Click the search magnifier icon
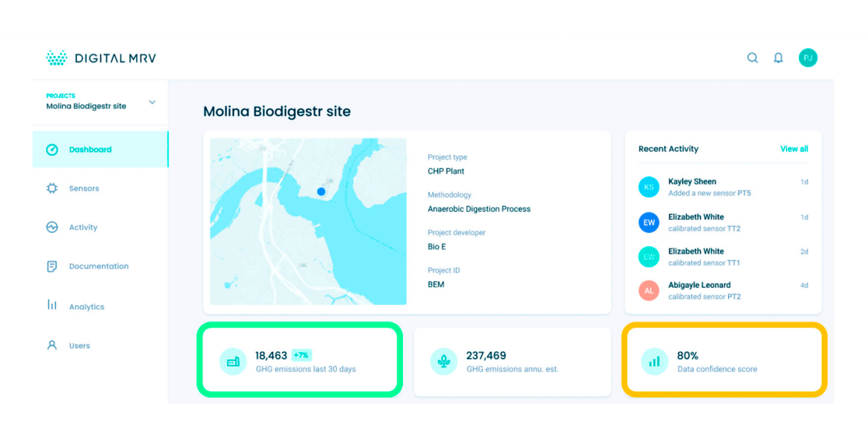Image resolution: width=868 pixels, height=443 pixels. point(752,58)
